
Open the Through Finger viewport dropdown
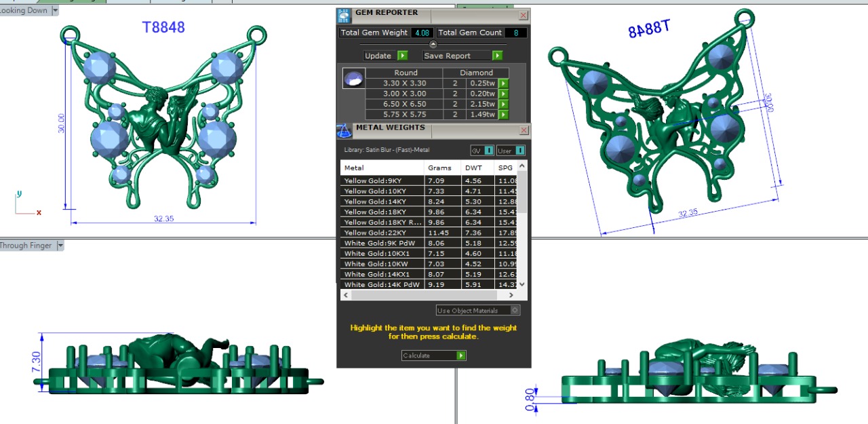pos(60,246)
